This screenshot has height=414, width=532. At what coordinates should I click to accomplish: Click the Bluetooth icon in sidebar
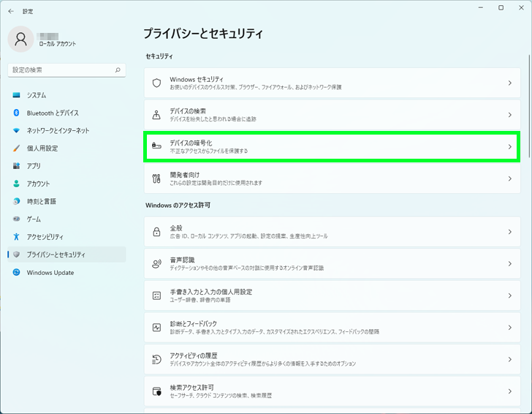(16, 113)
